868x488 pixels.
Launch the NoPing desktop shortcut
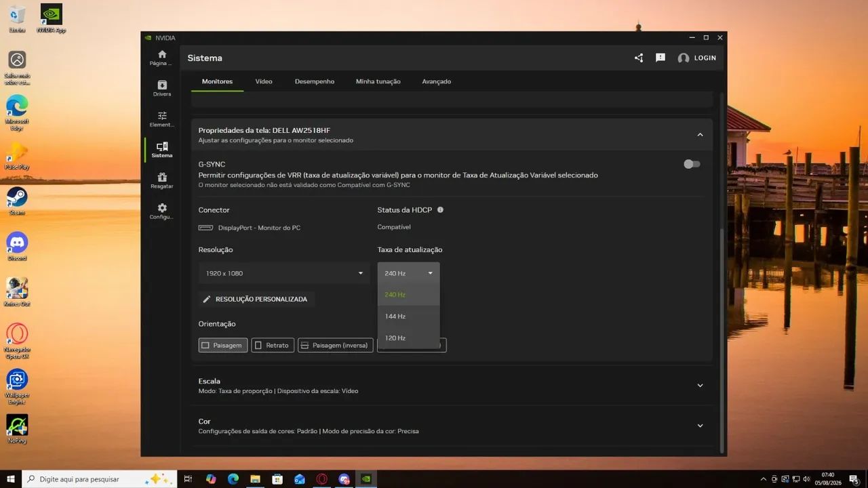tap(17, 429)
